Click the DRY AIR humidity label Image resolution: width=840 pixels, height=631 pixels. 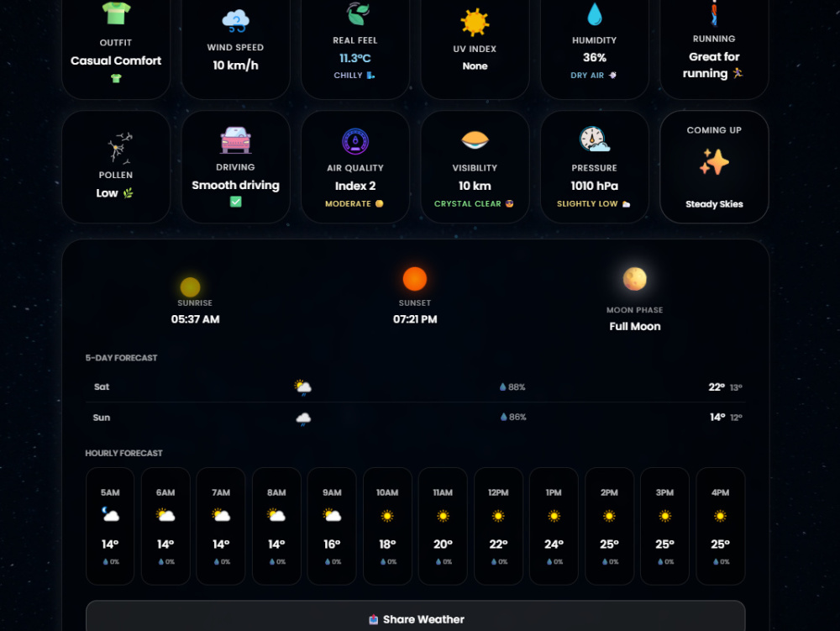(587, 75)
